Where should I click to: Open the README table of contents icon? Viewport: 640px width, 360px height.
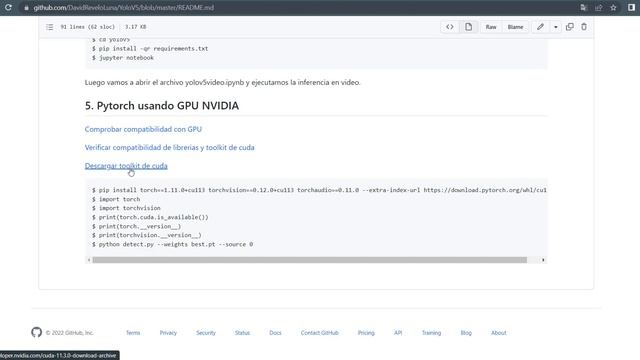point(49,27)
